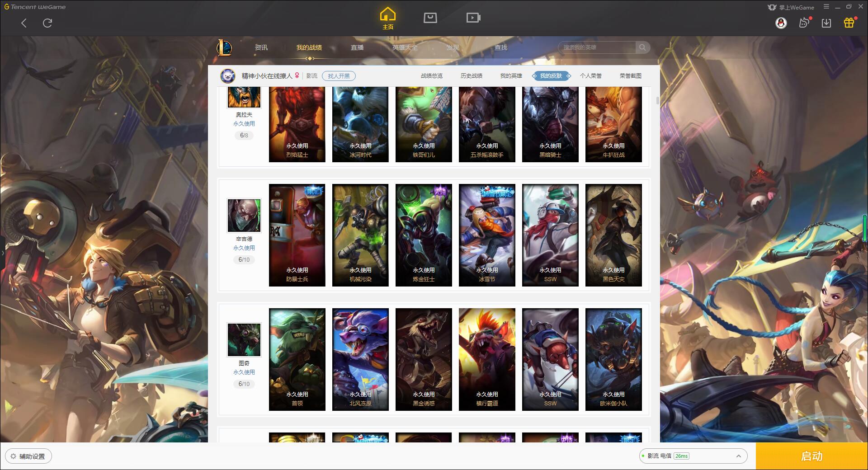Open the 铁哥们儿 skin thumbnail
Image resolution: width=868 pixels, height=470 pixels.
point(424,124)
